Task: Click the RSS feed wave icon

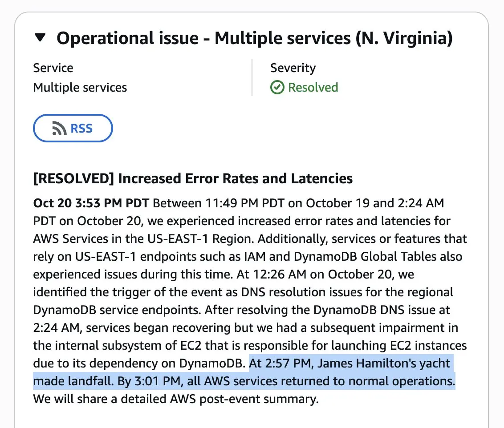Action: (59, 128)
